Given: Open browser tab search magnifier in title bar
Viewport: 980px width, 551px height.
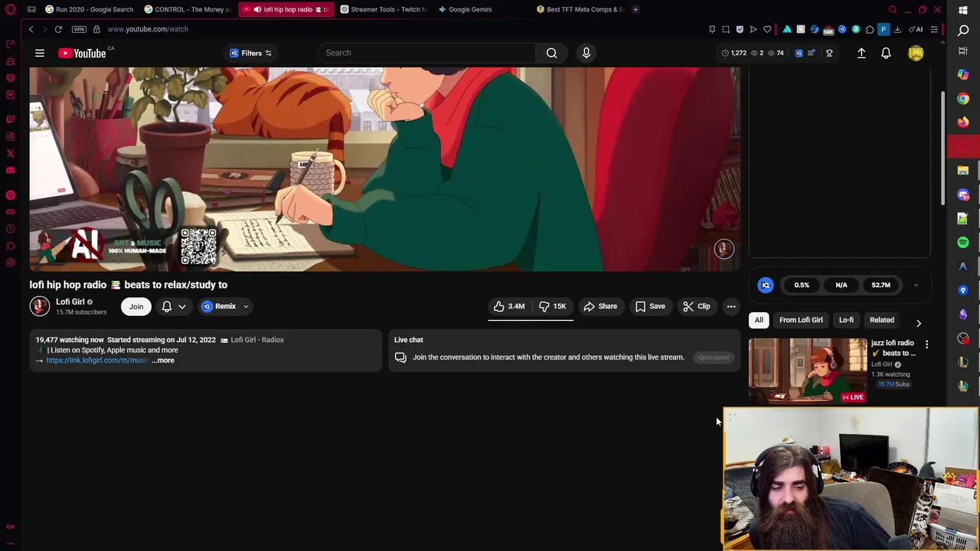Looking at the screenshot, I should point(892,9).
